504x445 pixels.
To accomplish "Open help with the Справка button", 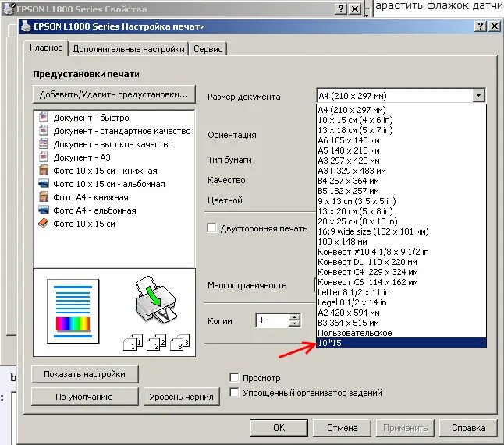I will (x=468, y=428).
